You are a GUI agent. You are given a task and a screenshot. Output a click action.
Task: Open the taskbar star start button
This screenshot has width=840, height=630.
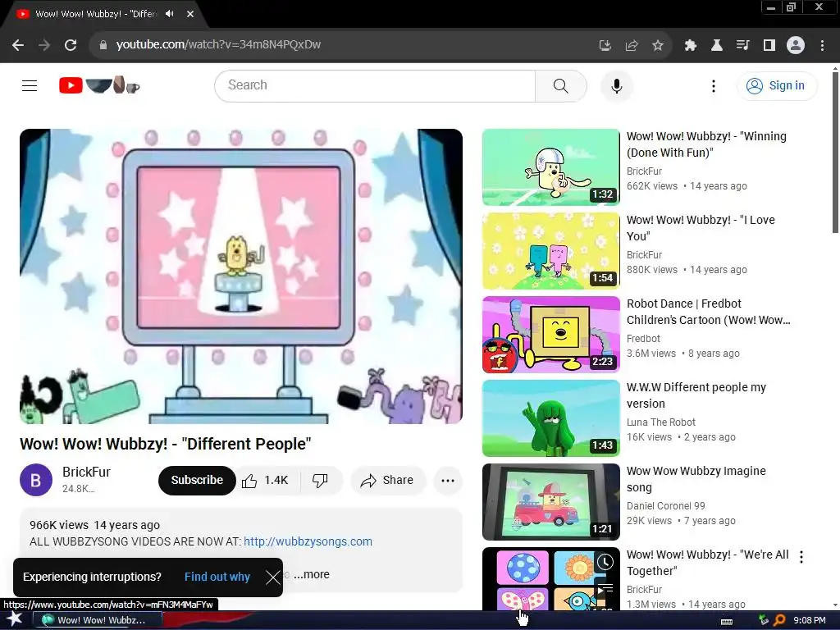tap(14, 619)
